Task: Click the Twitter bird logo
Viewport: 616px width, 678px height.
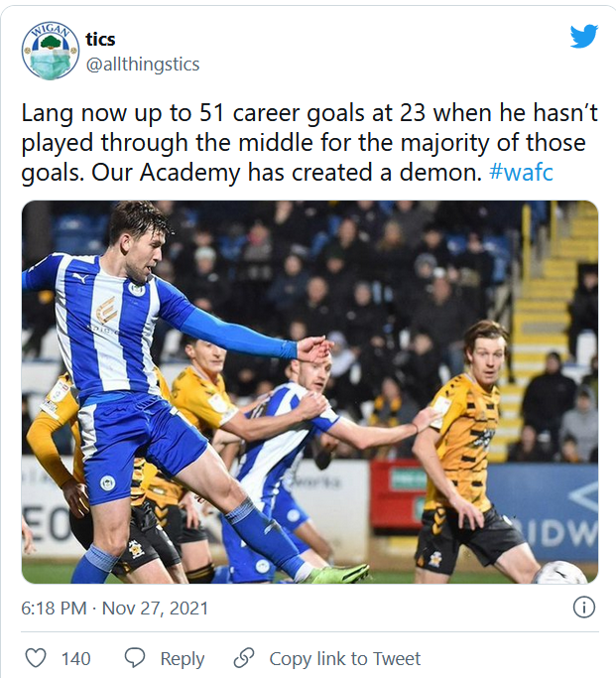Action: [x=584, y=37]
